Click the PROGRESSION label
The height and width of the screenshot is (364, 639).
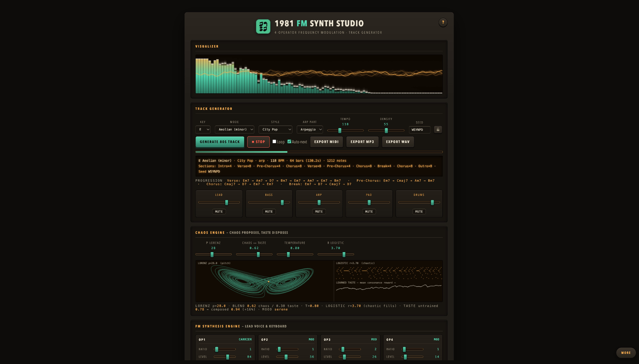[x=209, y=181]
